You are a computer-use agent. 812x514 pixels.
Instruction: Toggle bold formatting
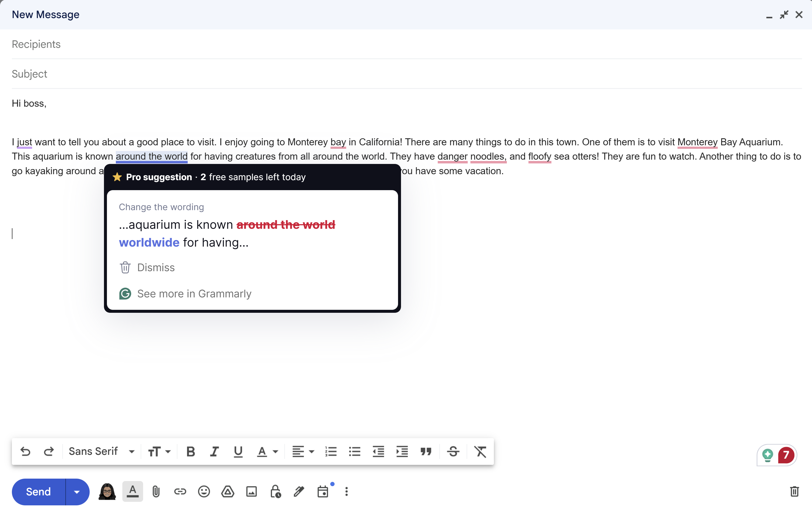click(x=191, y=451)
